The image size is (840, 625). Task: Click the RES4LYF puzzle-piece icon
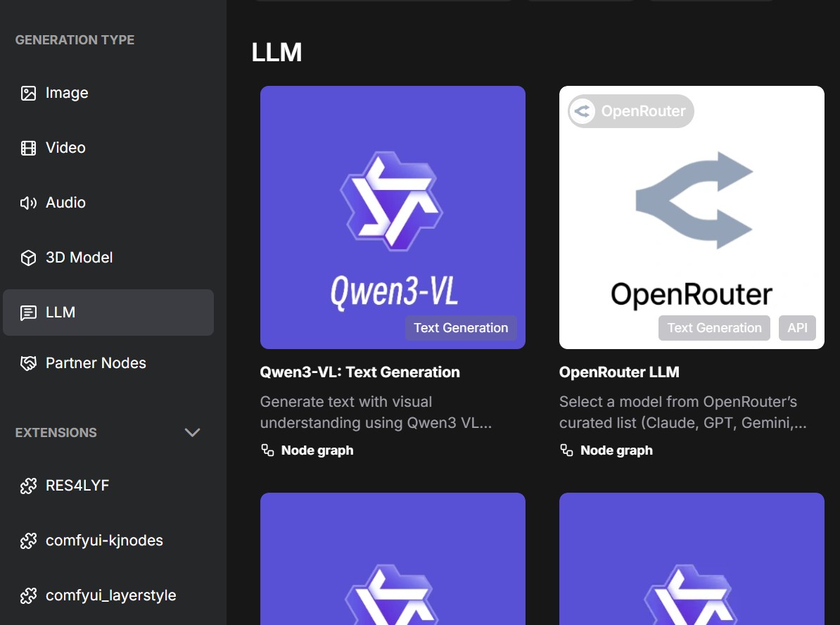coord(28,486)
